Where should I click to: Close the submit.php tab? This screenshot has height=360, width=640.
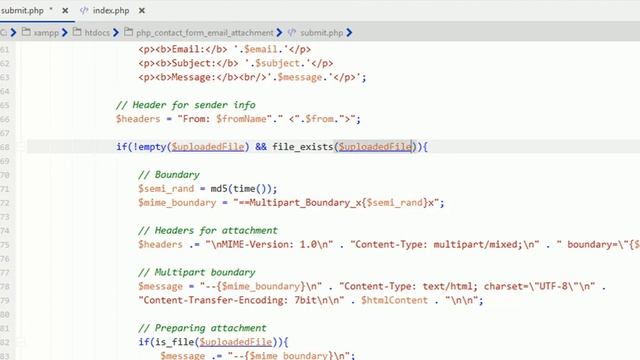pos(65,11)
